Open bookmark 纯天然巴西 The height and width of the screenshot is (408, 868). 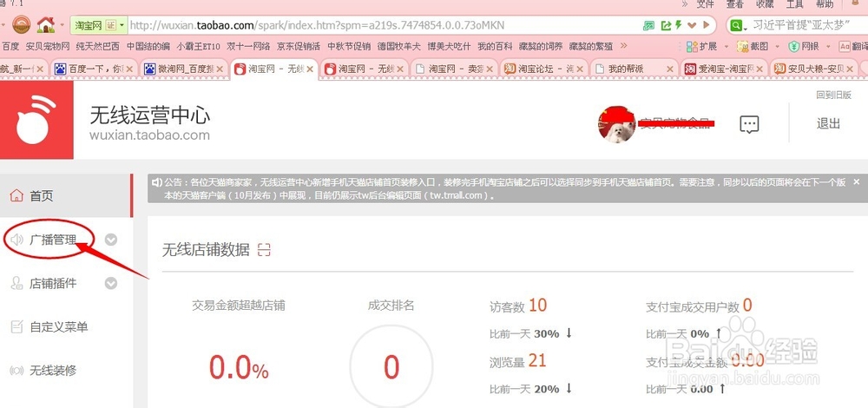click(x=98, y=47)
